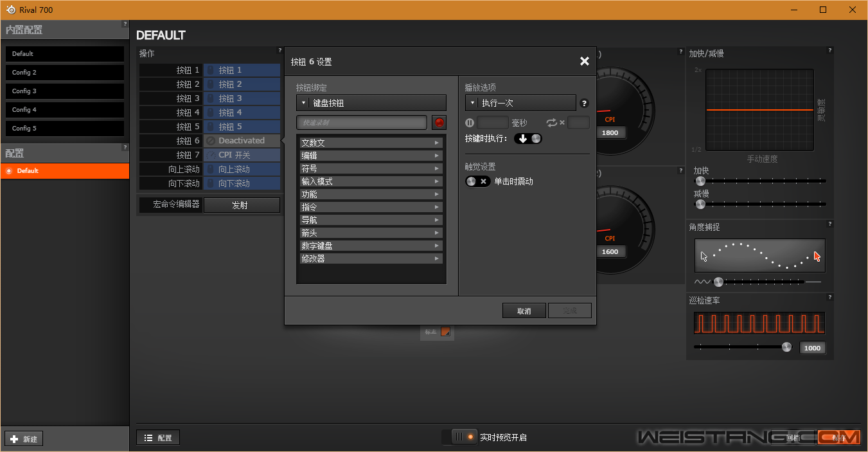Select Config 2 built-in slot
This screenshot has height=452, width=868.
pos(65,73)
